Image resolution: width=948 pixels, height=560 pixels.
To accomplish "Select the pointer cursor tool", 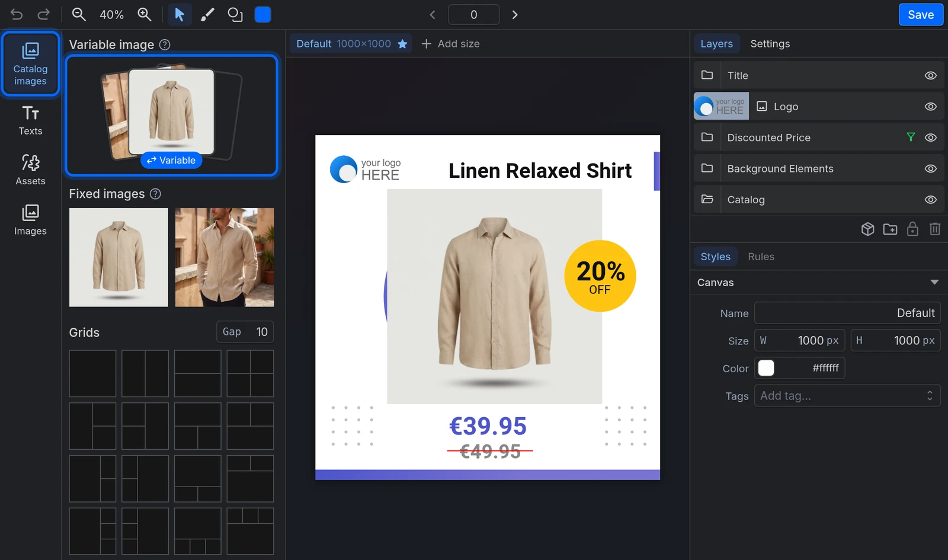I will point(180,15).
